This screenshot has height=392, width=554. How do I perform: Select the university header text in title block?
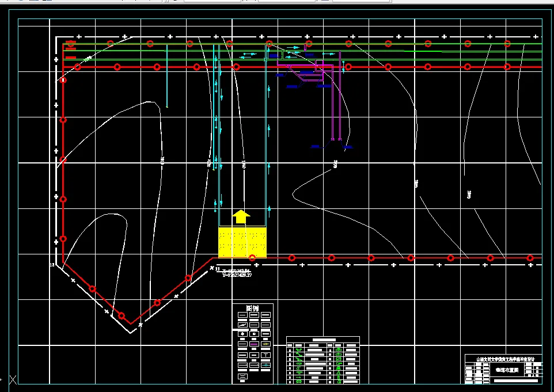(x=505, y=359)
